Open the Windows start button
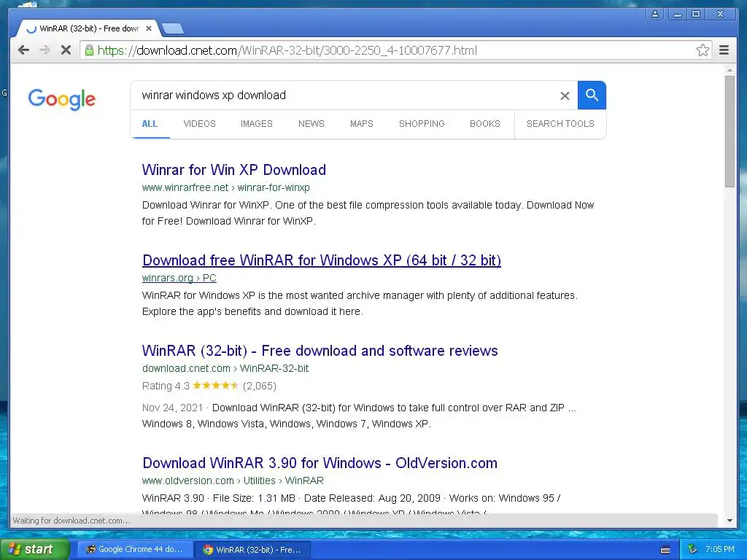This screenshot has width=747, height=560. pyautogui.click(x=34, y=549)
